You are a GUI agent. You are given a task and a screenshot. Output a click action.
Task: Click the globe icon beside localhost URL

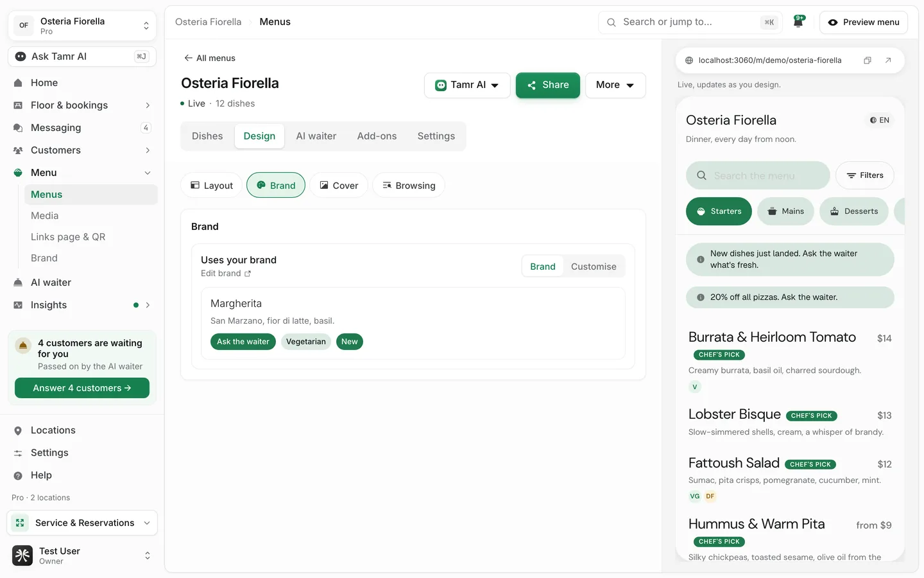tap(689, 60)
